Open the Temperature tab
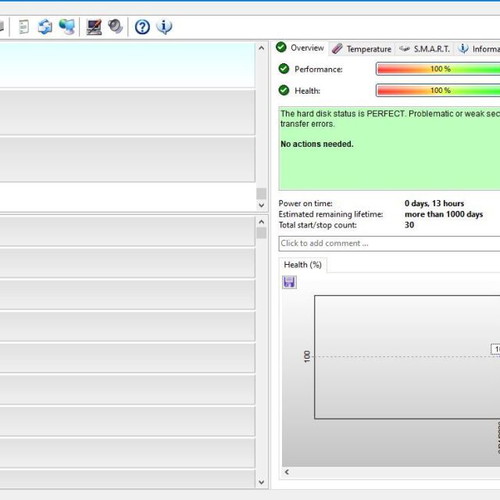 [x=362, y=49]
